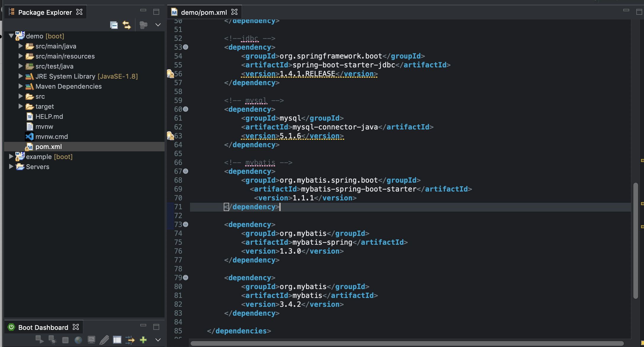Select HELP.md in Package Explorer
The image size is (644, 347).
coord(49,116)
